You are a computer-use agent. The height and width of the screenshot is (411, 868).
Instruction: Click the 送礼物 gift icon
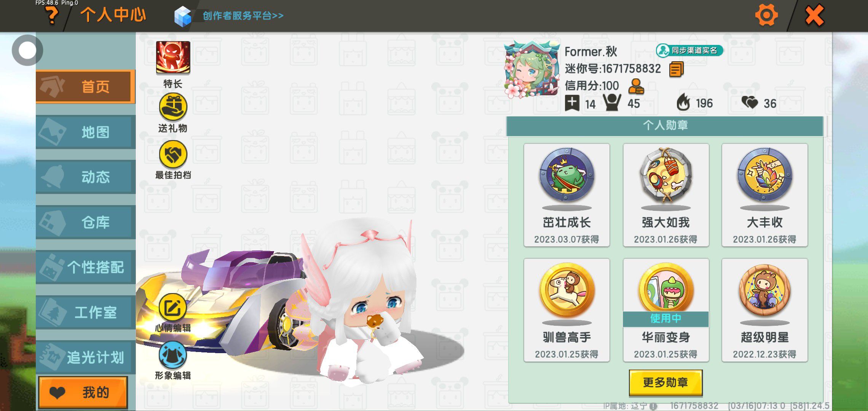173,107
